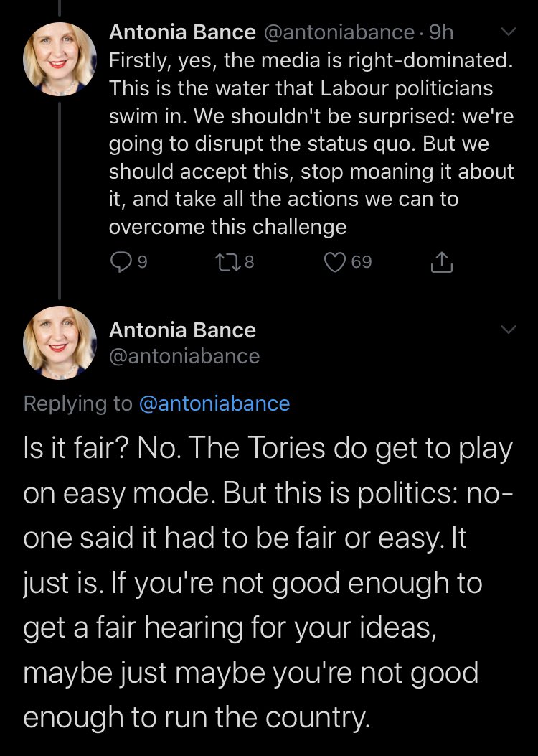Image resolution: width=538 pixels, height=756 pixels.
Task: Share the first tweet
Action: 441,262
